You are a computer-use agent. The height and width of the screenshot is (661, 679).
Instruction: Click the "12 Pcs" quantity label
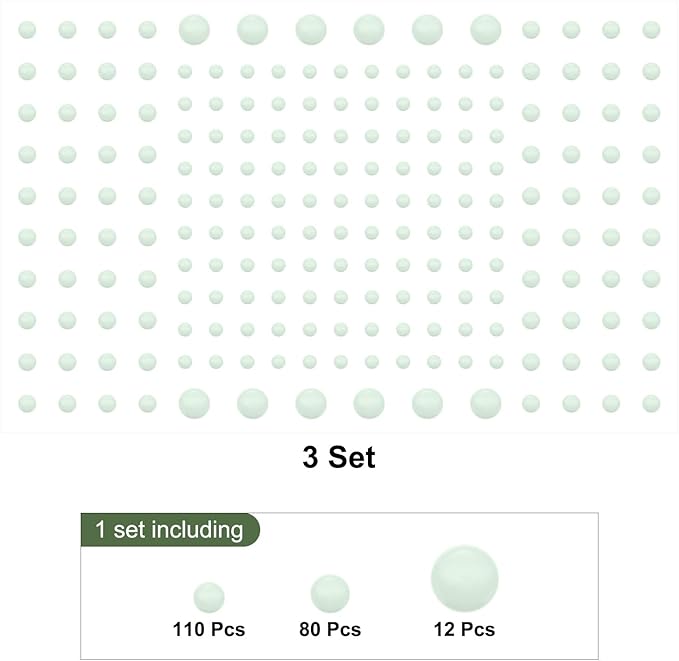coord(464,630)
